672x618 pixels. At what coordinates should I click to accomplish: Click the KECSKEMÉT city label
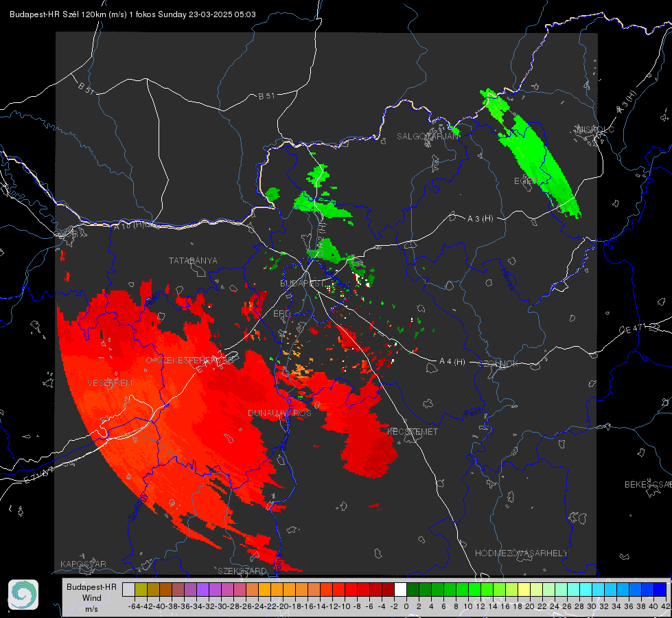[413, 431]
